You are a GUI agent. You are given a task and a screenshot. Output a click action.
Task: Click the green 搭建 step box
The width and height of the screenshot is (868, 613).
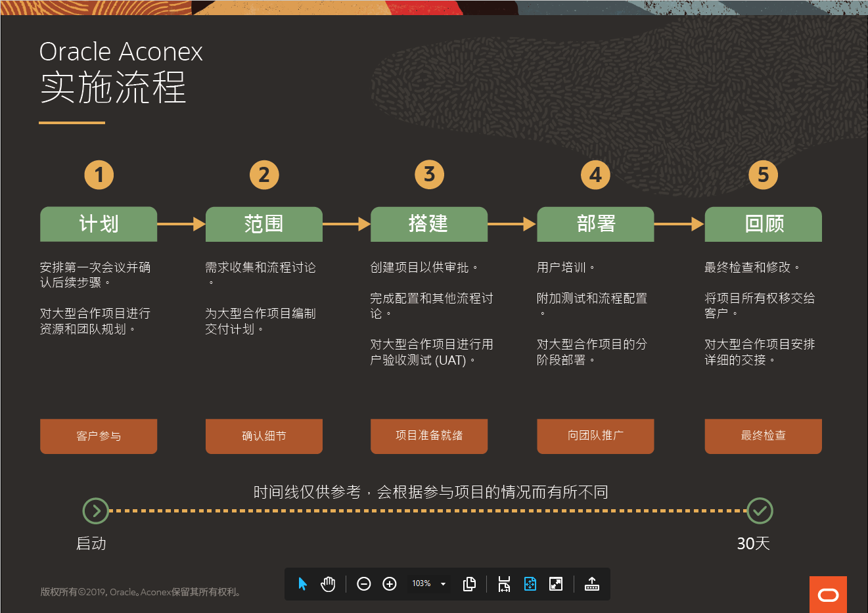(429, 224)
